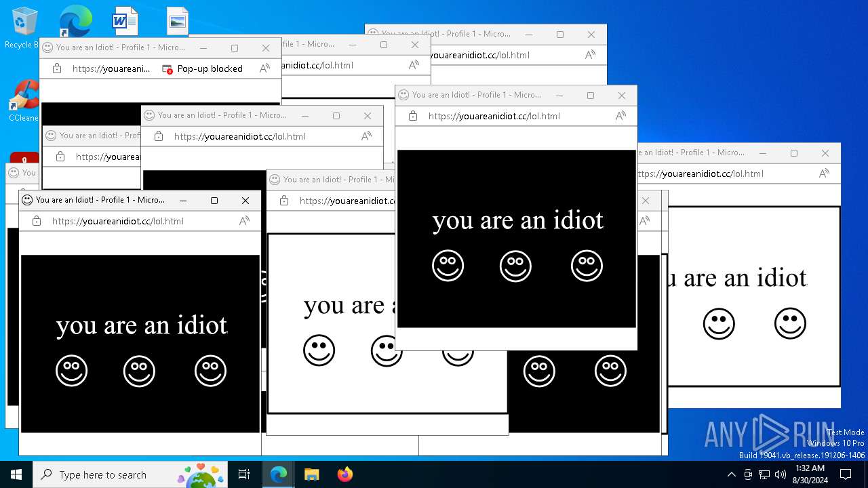The width and height of the screenshot is (868, 488).
Task: Click Read aloud icon in Pop-up blocked window
Action: tap(264, 68)
